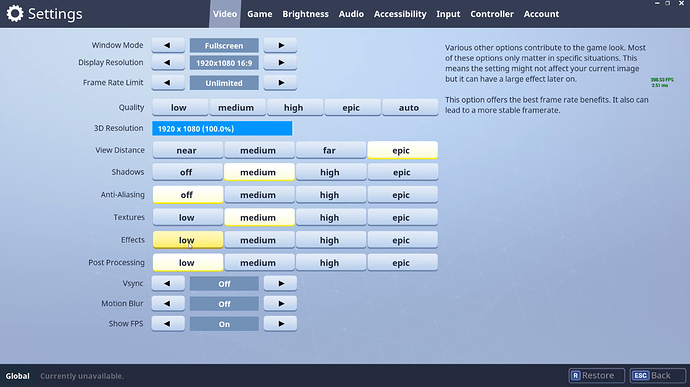Restore default settings with Restore button
690x387 pixels.
pyautogui.click(x=596, y=376)
